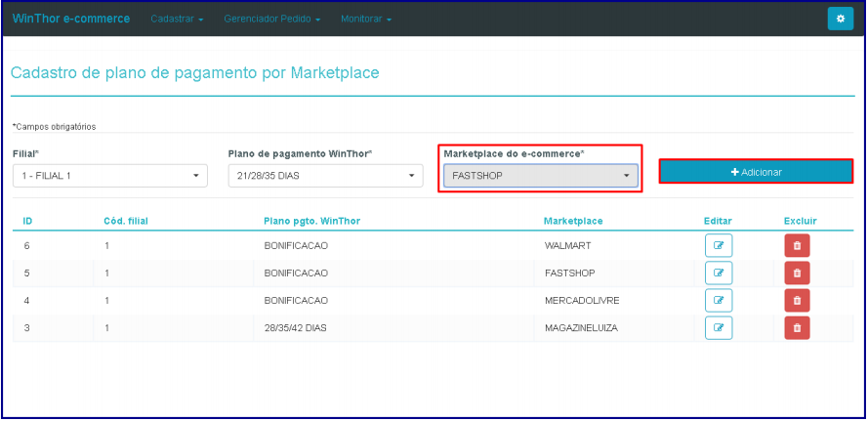Click the Campos obrigatórios note
The image size is (868, 421).
(55, 127)
